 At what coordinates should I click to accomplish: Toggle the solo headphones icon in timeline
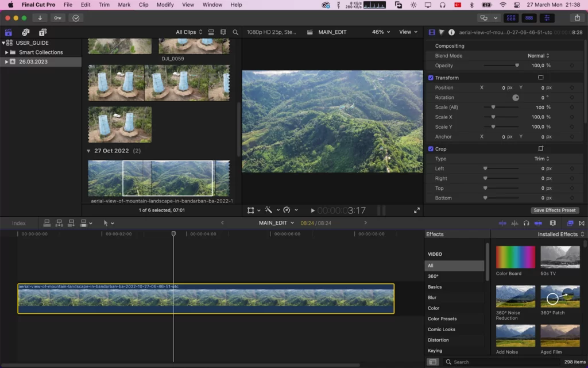[x=526, y=223]
